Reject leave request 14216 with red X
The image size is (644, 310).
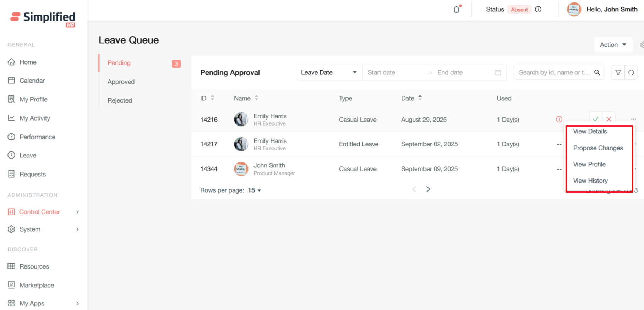609,119
